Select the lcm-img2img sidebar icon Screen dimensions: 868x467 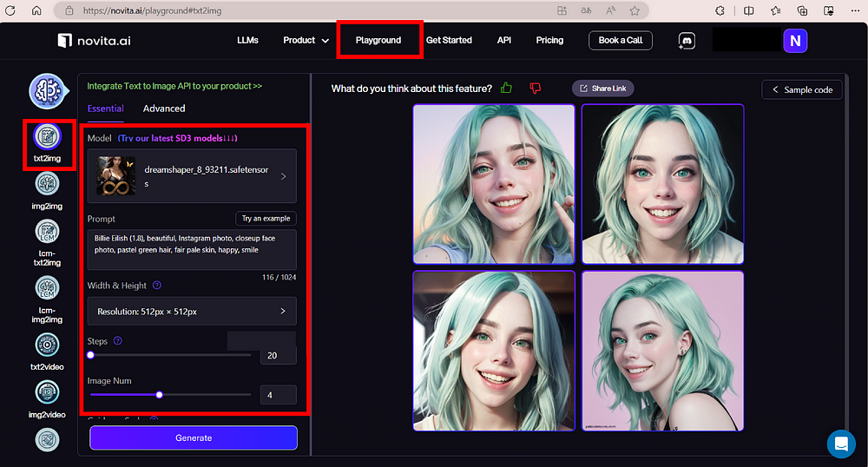click(47, 288)
